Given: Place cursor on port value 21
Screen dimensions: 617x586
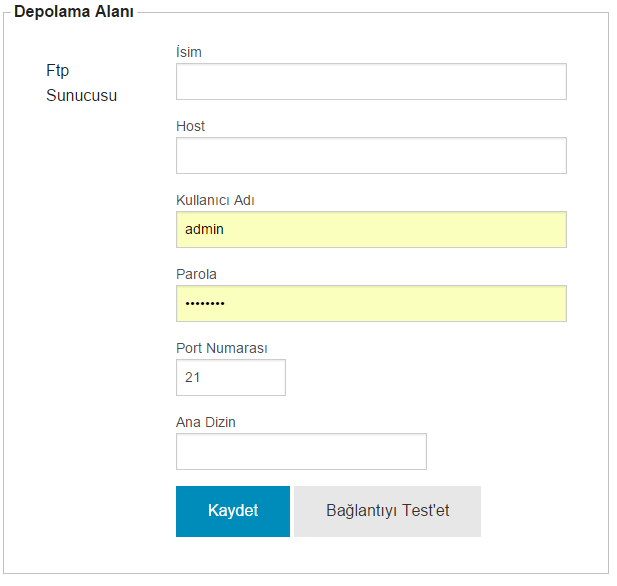Looking at the screenshot, I should click(x=192, y=377).
